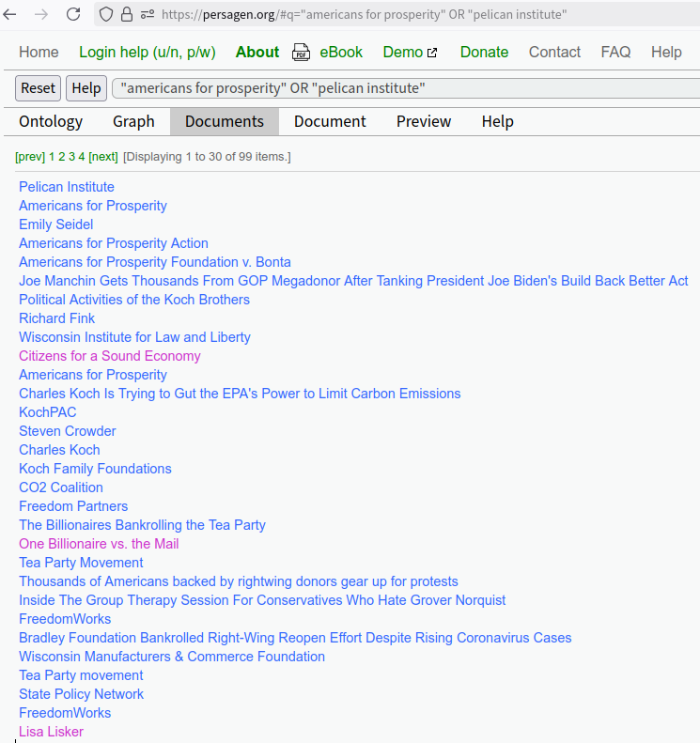Open the KochPAC document

47,412
